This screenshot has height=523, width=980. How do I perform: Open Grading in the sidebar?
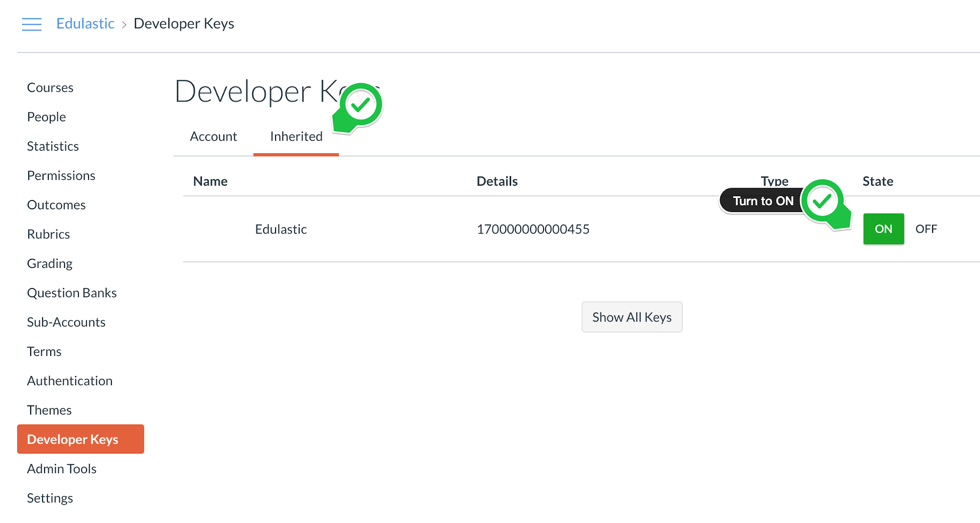coord(50,264)
